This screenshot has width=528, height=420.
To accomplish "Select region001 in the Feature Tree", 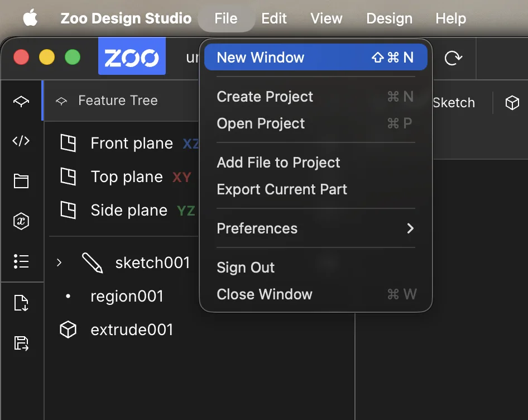I will (127, 297).
